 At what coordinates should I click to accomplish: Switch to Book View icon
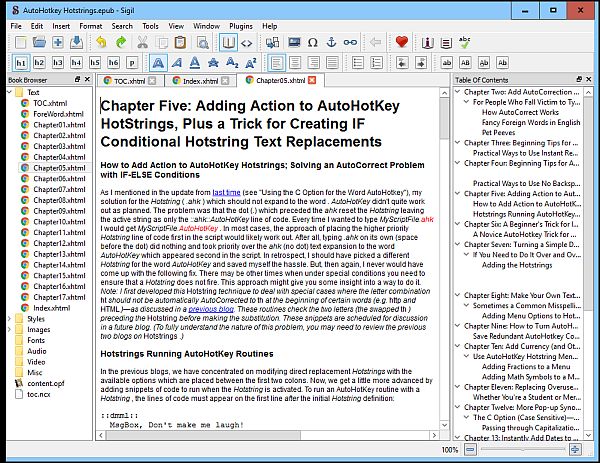[x=228, y=42]
